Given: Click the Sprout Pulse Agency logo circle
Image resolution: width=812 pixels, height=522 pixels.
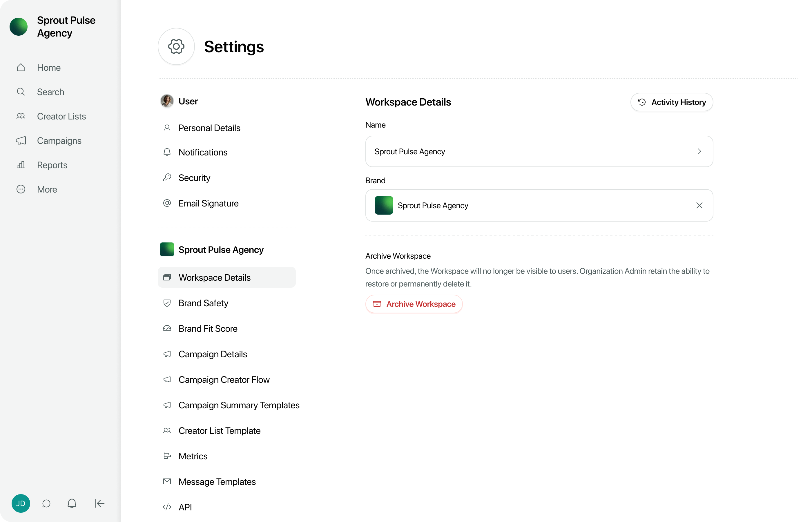Looking at the screenshot, I should (x=19, y=27).
